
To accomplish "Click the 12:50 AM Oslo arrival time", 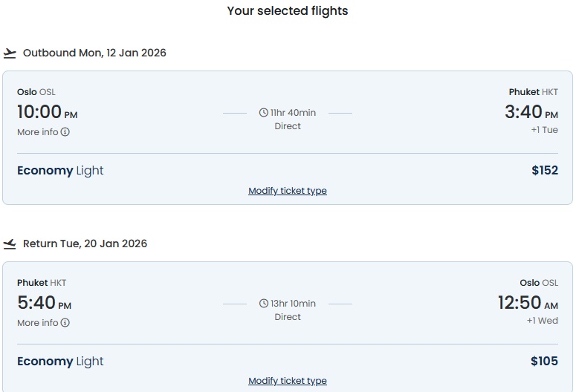I will coord(528,303).
